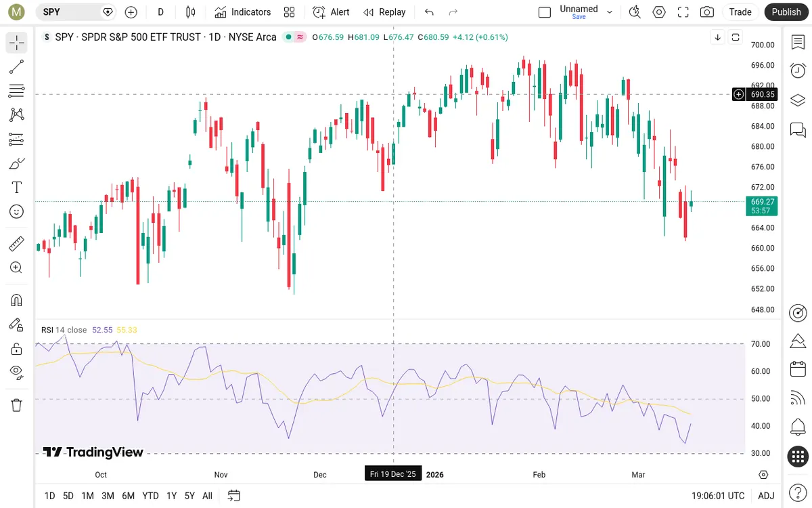Open the candlestick chart type menu
The width and height of the screenshot is (812, 508).
(x=191, y=12)
